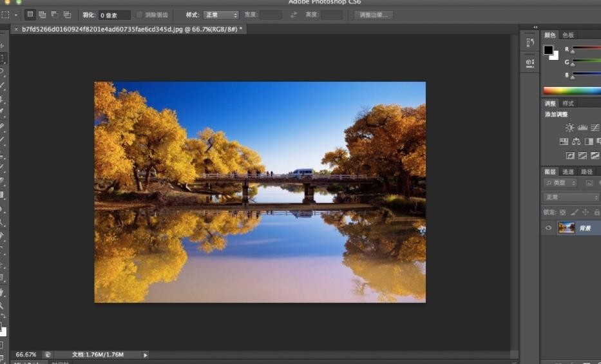This screenshot has height=364, width=601.
Task: Open the layer filter 类型 dropdown
Action: pyautogui.click(x=560, y=183)
